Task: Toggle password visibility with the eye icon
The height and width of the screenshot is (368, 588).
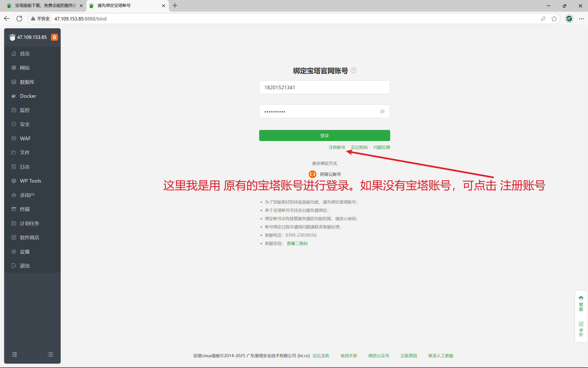Action: pyautogui.click(x=382, y=111)
